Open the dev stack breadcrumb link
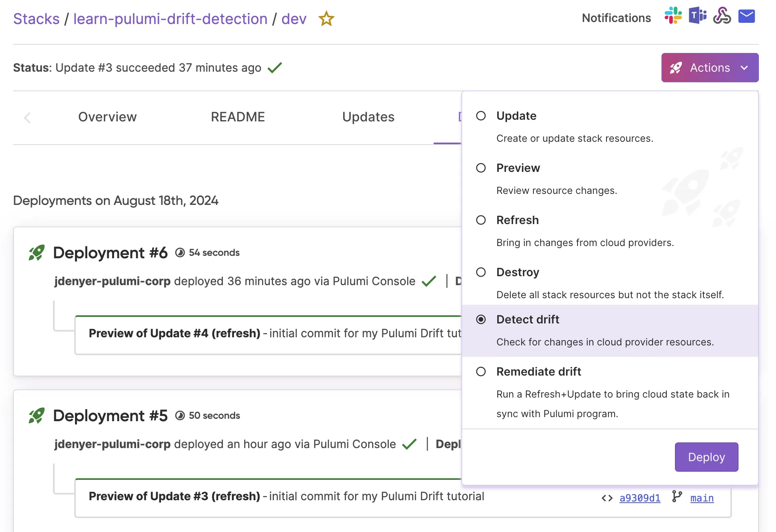The image size is (776, 532). (294, 19)
